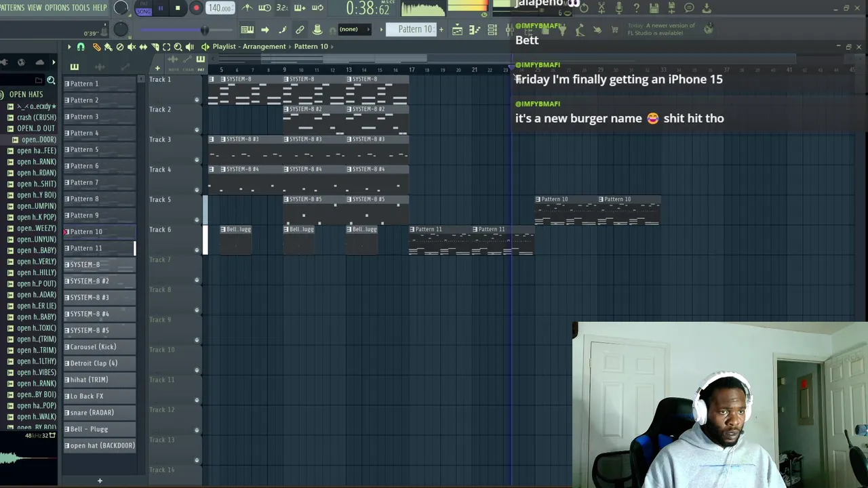Open the VIEW menu
The image size is (868, 488).
[x=35, y=7]
